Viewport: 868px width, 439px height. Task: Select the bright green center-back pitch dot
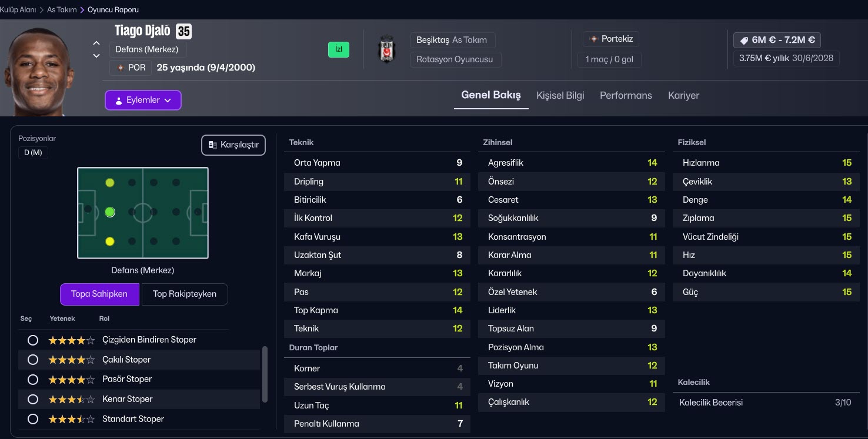pyautogui.click(x=109, y=212)
